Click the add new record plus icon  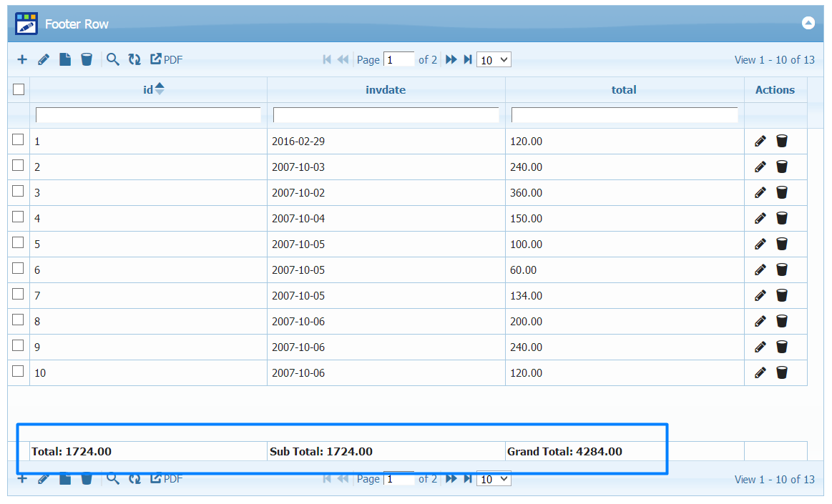tap(22, 60)
